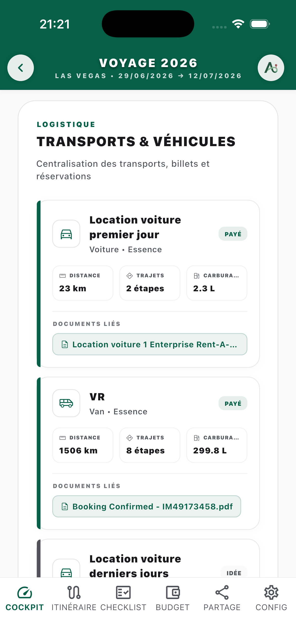Open the Location voiture 1 Enterprise Rent-A document
The image size is (296, 644).
tap(150, 344)
